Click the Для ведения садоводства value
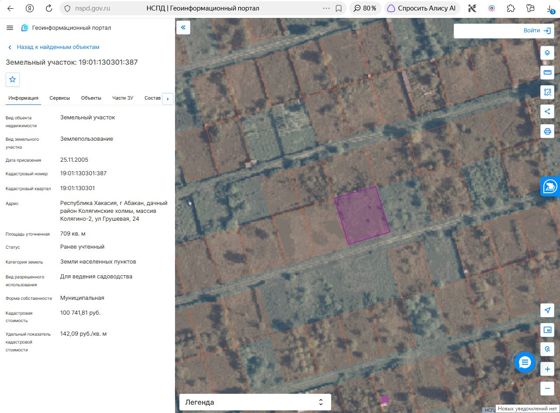The height and width of the screenshot is (413, 560). pyautogui.click(x=96, y=277)
